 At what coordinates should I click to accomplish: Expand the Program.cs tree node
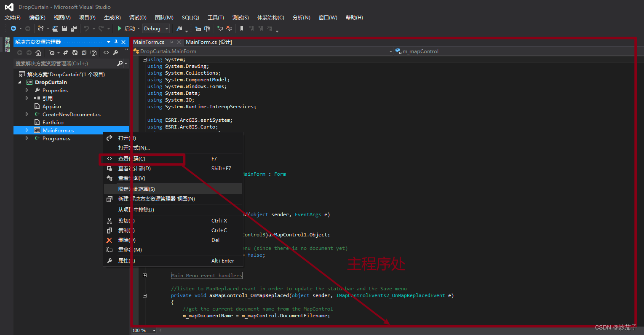tap(27, 138)
